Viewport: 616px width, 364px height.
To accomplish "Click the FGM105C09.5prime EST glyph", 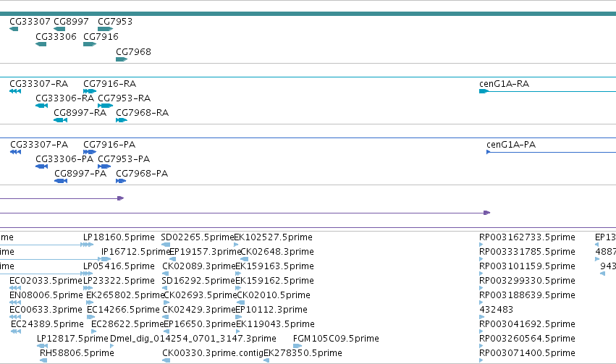I will [298, 346].
